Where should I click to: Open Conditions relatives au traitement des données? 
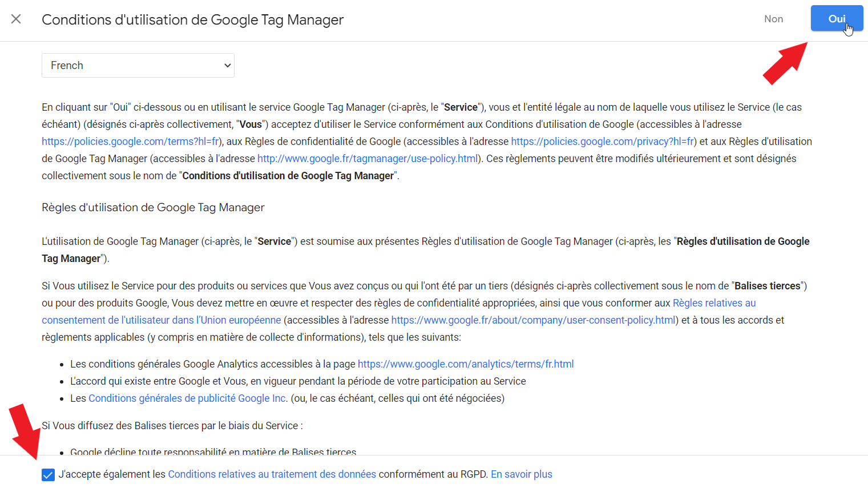[x=272, y=474]
